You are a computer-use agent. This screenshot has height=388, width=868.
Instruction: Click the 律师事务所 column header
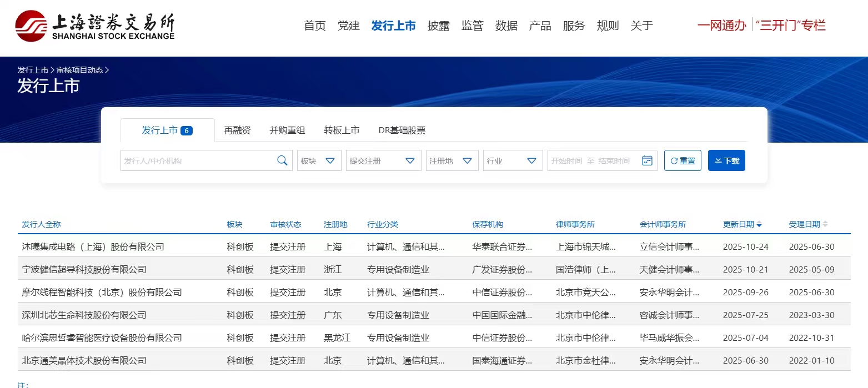(575, 224)
